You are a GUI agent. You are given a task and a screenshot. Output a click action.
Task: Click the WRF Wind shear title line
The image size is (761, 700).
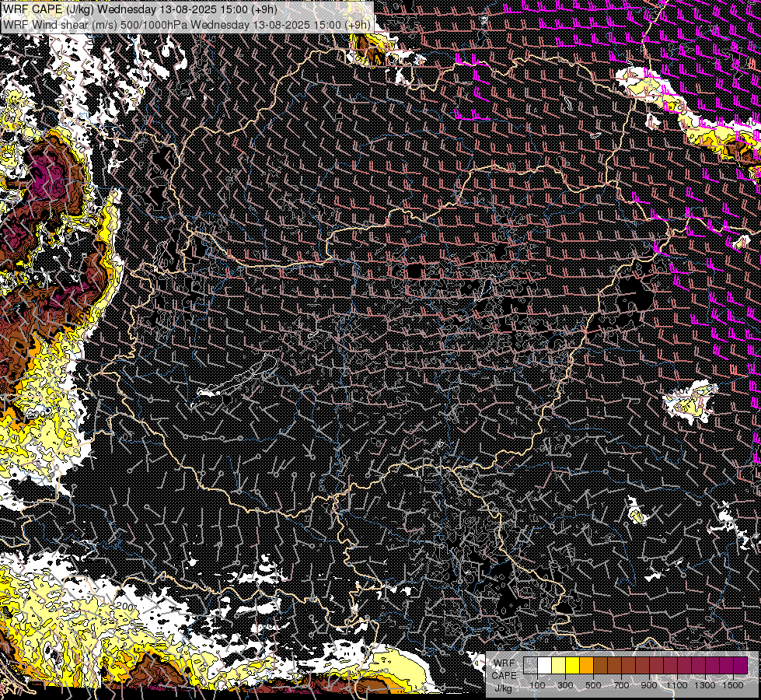[187, 25]
